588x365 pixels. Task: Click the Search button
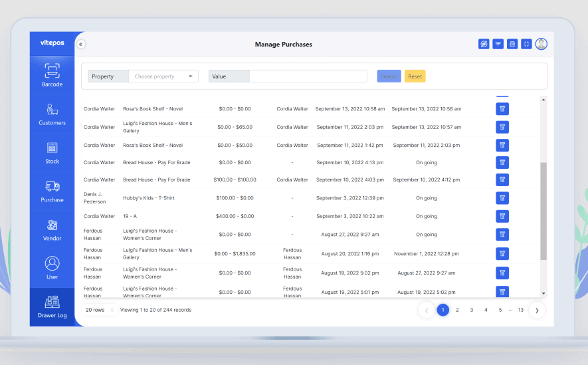(x=389, y=76)
